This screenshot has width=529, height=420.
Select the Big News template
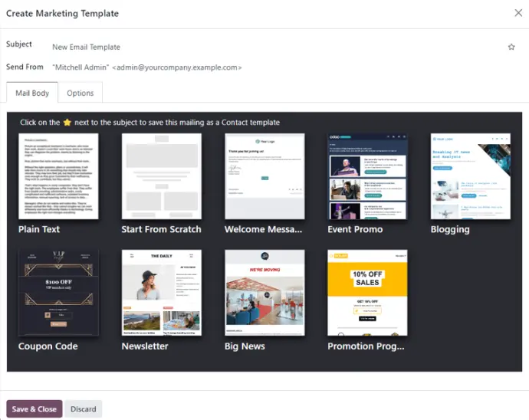coord(264,293)
